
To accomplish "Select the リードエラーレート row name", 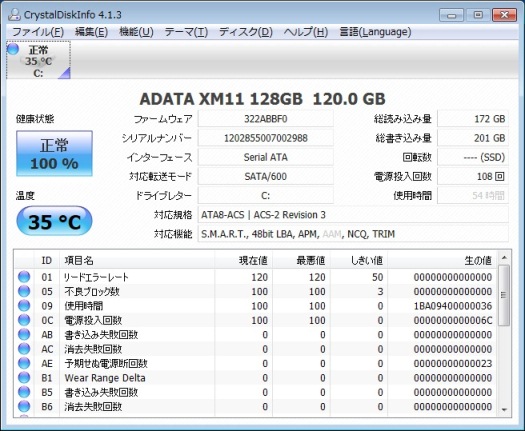I will tap(96, 277).
